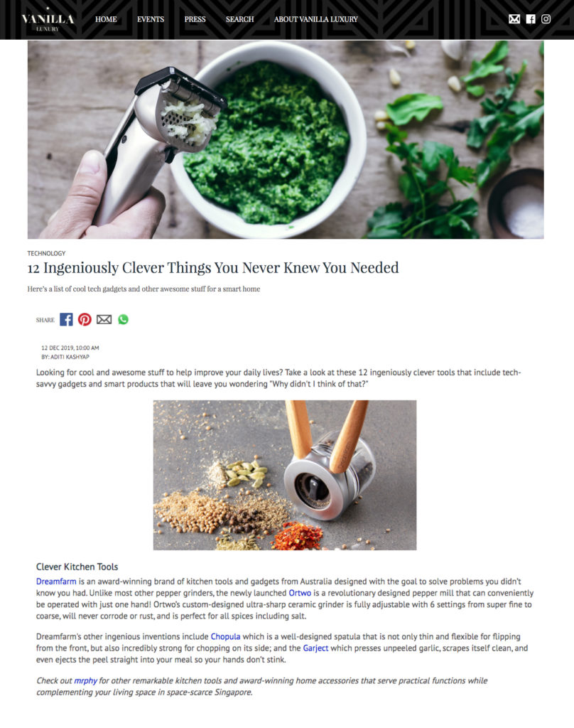Share article on Pinterest
This screenshot has width=574, height=728.
(85, 319)
